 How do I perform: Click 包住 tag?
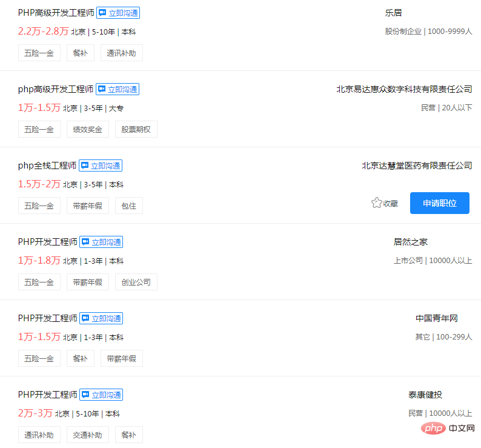point(129,206)
